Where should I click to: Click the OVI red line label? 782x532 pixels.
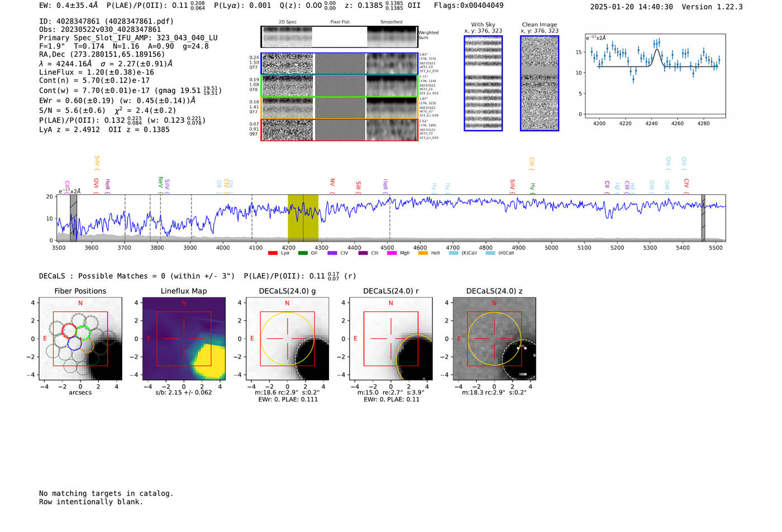pyautogui.click(x=96, y=185)
